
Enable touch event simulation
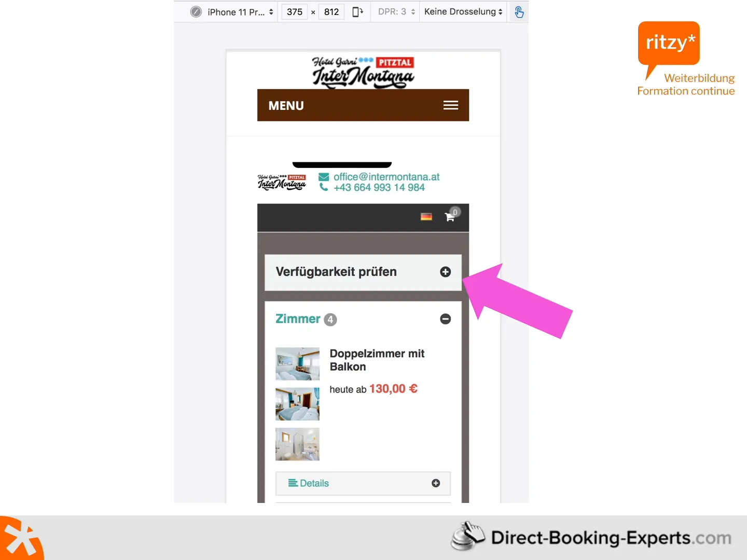pos(519,11)
